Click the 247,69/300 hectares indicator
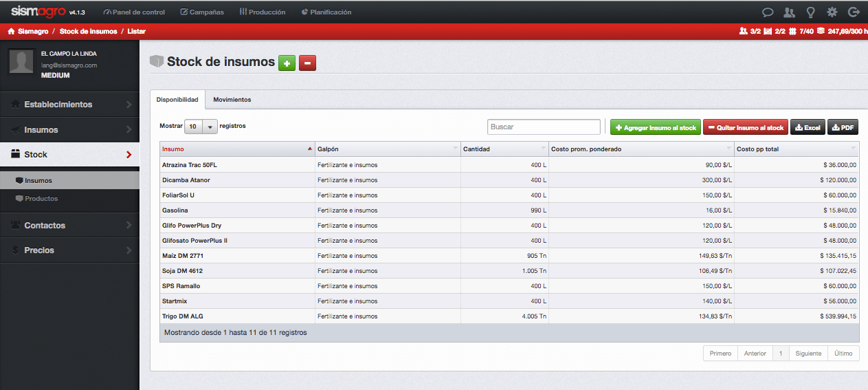The height and width of the screenshot is (390, 868). pos(841,31)
